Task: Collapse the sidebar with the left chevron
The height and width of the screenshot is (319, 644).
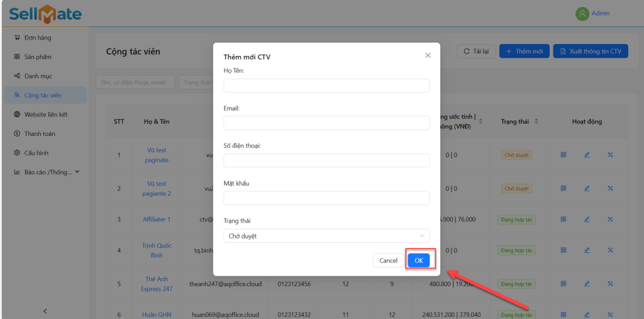Action: [x=45, y=311]
